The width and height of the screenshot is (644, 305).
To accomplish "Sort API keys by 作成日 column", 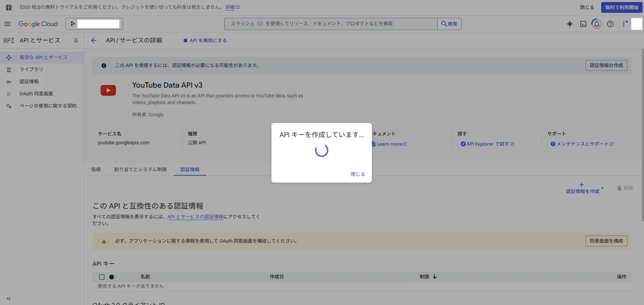I will coord(276,277).
